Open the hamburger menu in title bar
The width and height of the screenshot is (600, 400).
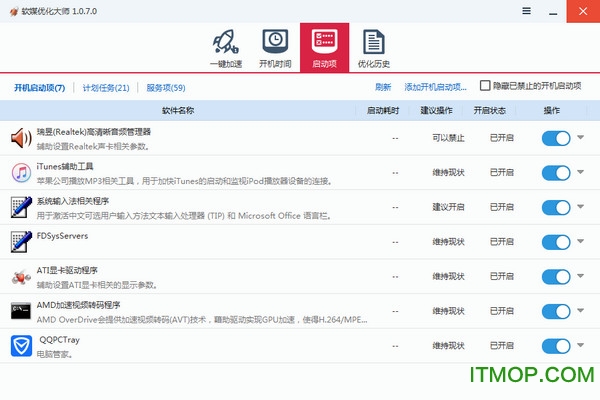pyautogui.click(x=527, y=11)
